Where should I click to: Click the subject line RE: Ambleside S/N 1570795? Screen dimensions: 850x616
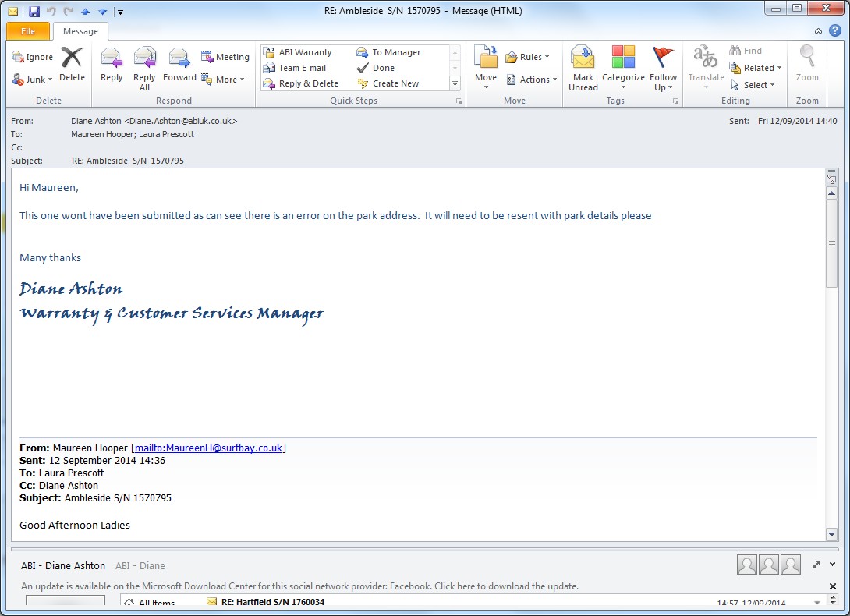(128, 161)
